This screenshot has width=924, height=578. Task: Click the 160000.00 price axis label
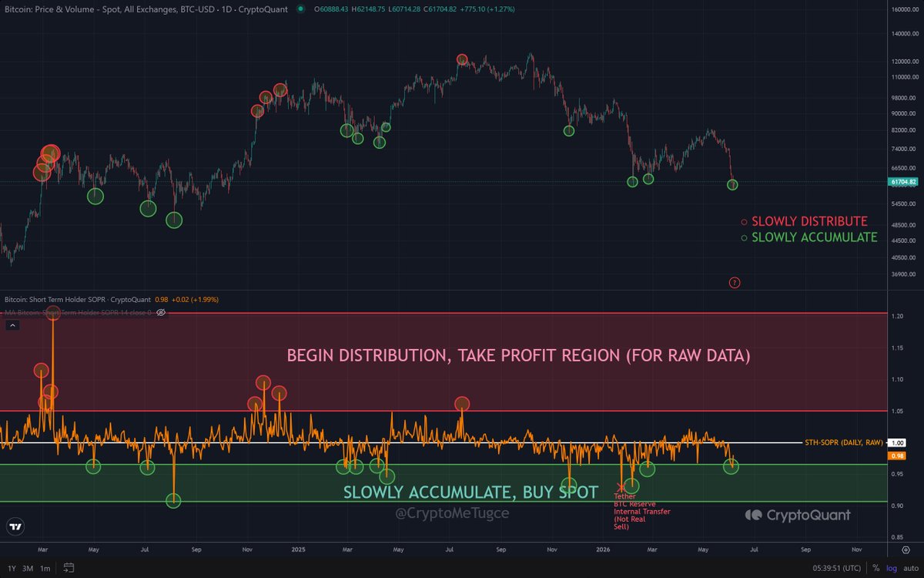coord(906,9)
